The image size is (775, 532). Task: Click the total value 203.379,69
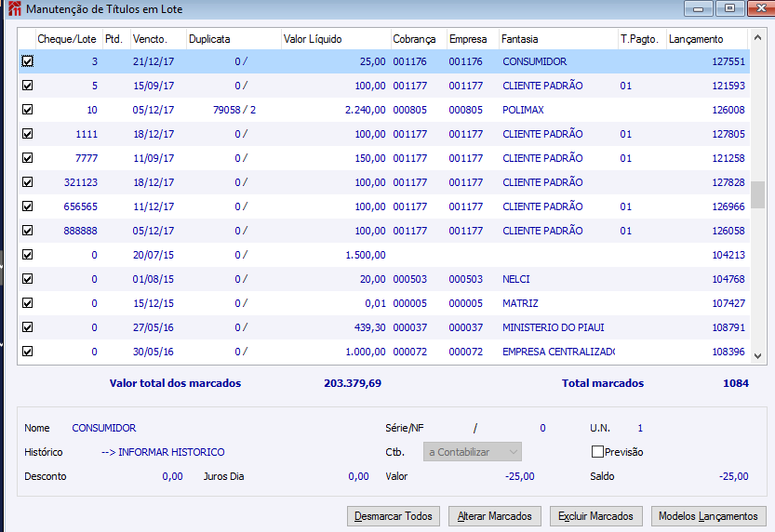353,383
